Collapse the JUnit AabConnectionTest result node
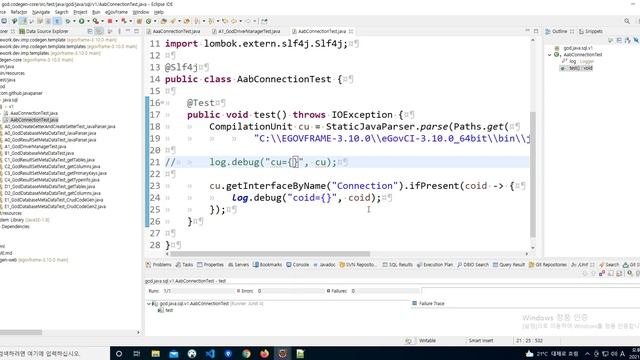 [149, 304]
